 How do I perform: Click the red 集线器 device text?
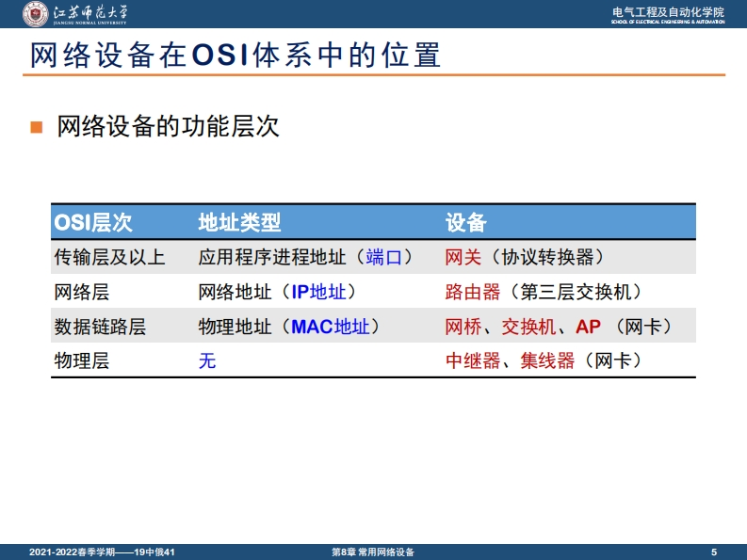coord(547,360)
